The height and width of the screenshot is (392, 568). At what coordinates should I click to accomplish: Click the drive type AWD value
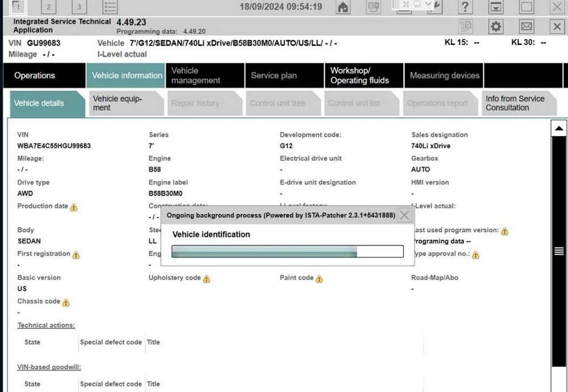pyautogui.click(x=25, y=194)
